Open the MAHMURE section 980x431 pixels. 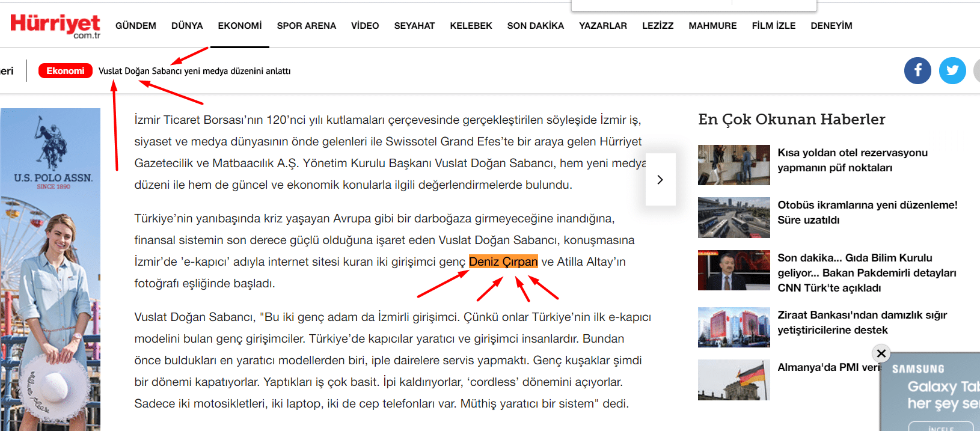point(712,26)
